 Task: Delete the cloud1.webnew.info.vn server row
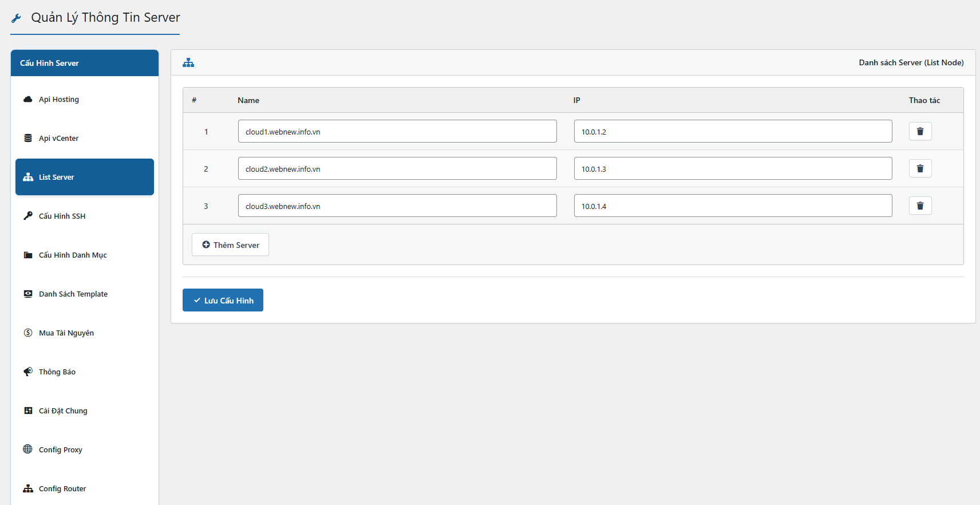[x=920, y=131]
